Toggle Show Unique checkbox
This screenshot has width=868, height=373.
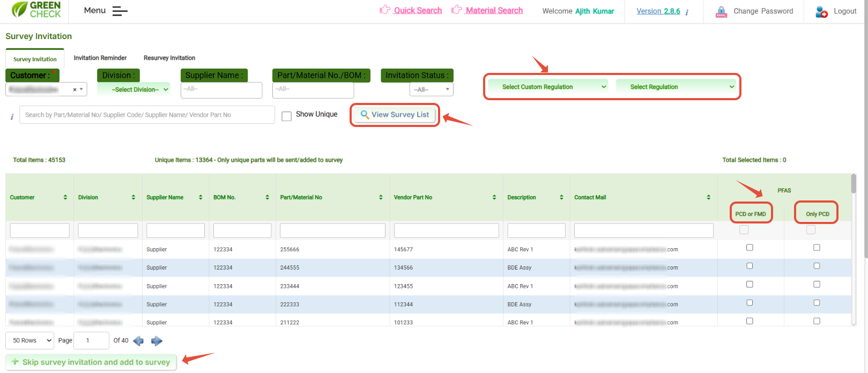287,116
